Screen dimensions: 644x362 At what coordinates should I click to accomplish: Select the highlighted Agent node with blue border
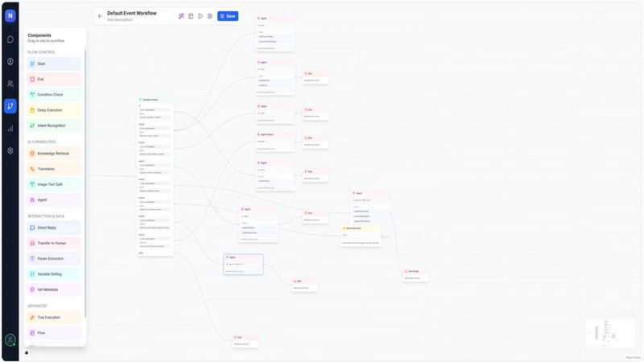pos(244,265)
